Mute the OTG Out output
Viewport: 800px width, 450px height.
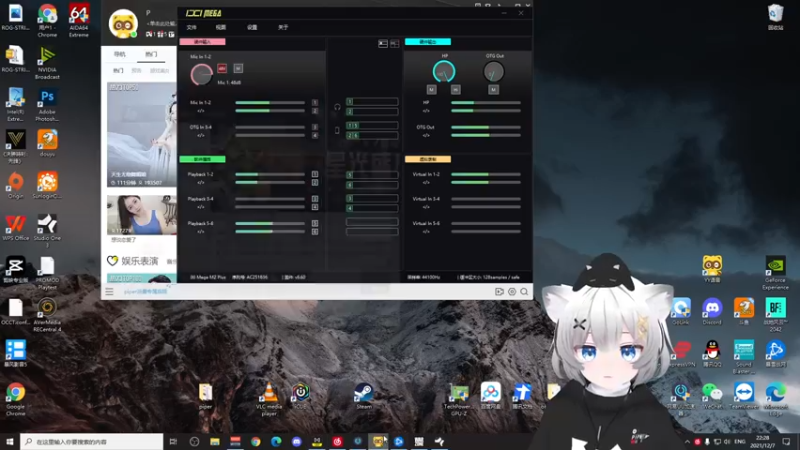tap(493, 90)
